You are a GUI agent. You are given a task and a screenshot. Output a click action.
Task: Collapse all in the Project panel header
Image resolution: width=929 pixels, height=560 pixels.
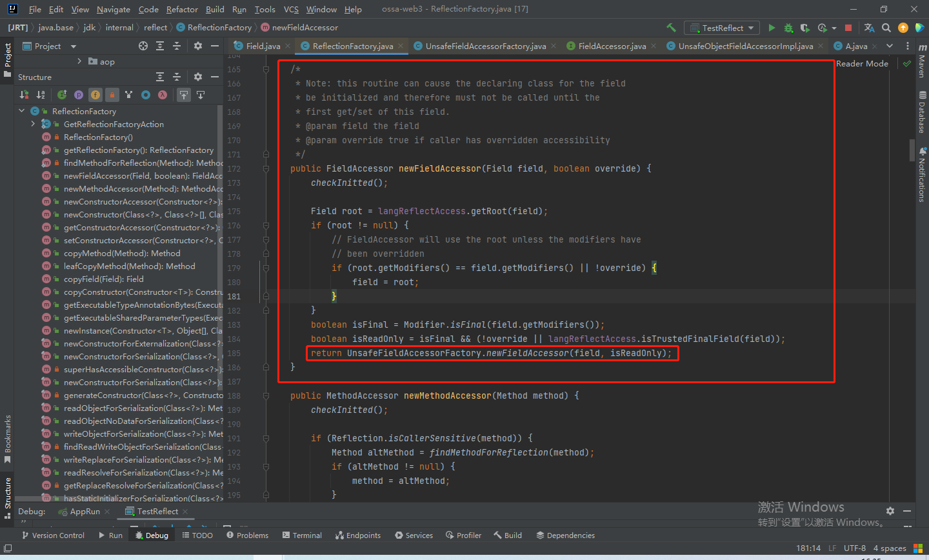[x=177, y=46]
